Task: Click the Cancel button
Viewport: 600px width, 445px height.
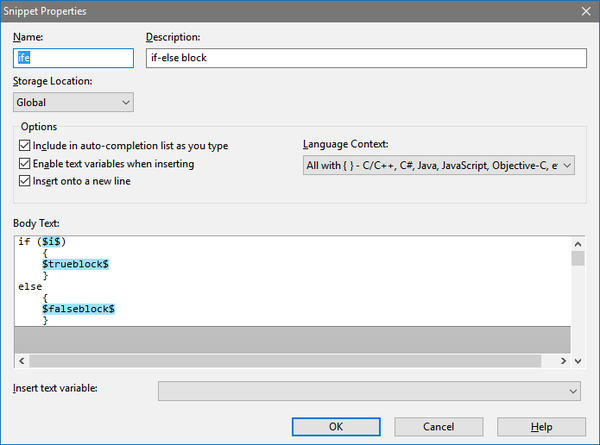Action: [439, 427]
